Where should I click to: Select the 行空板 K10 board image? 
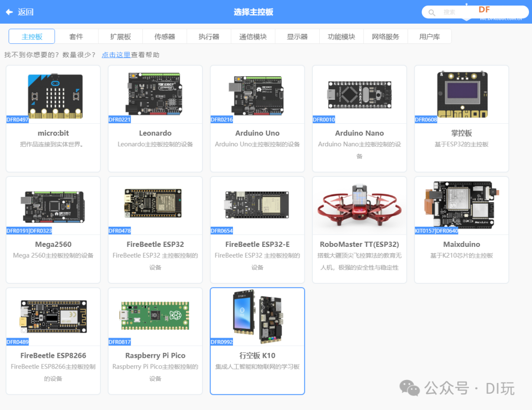click(258, 317)
